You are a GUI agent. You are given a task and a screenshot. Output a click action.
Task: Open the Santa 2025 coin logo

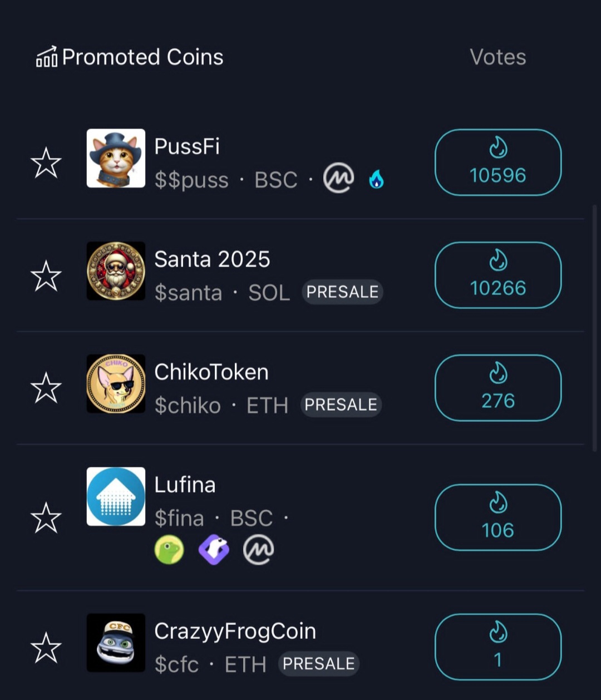(x=116, y=271)
